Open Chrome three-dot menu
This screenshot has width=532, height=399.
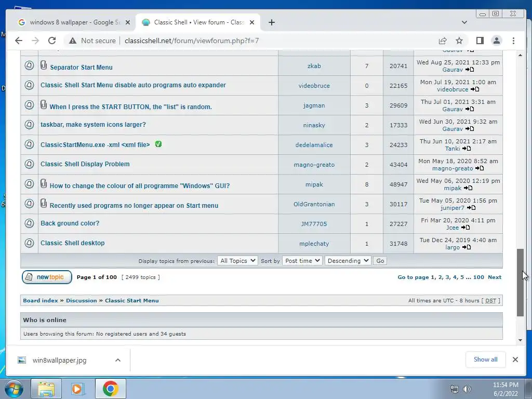click(x=513, y=41)
